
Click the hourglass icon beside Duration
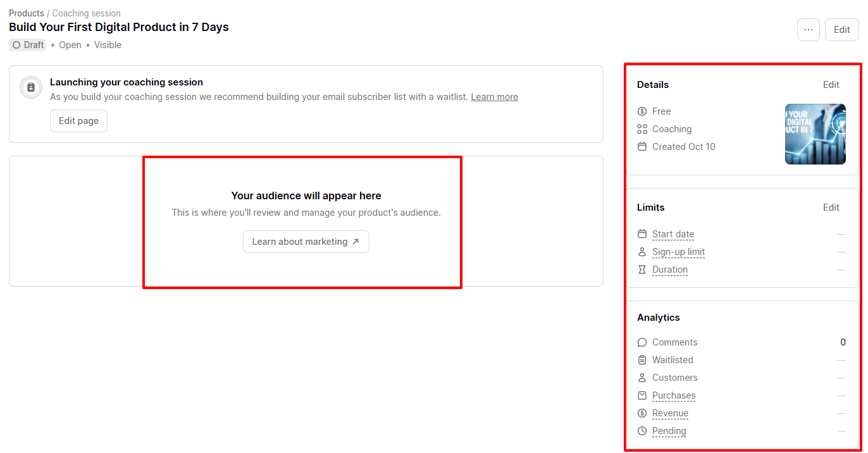click(x=642, y=270)
